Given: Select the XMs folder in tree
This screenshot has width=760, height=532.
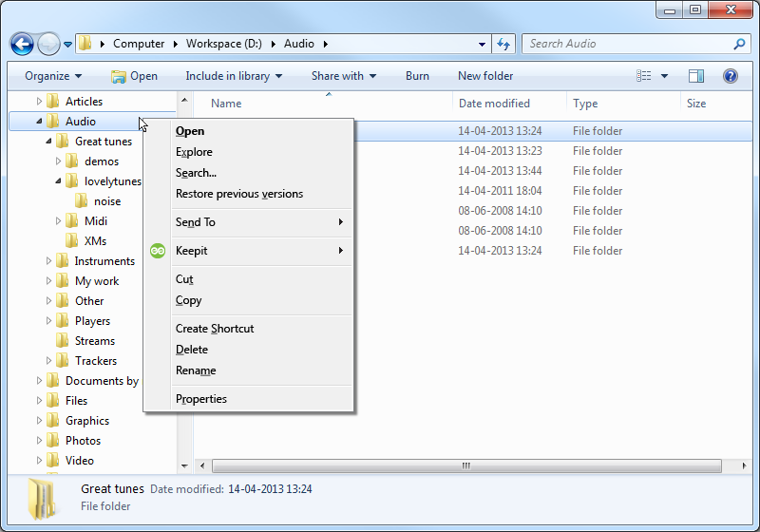Looking at the screenshot, I should (x=96, y=240).
